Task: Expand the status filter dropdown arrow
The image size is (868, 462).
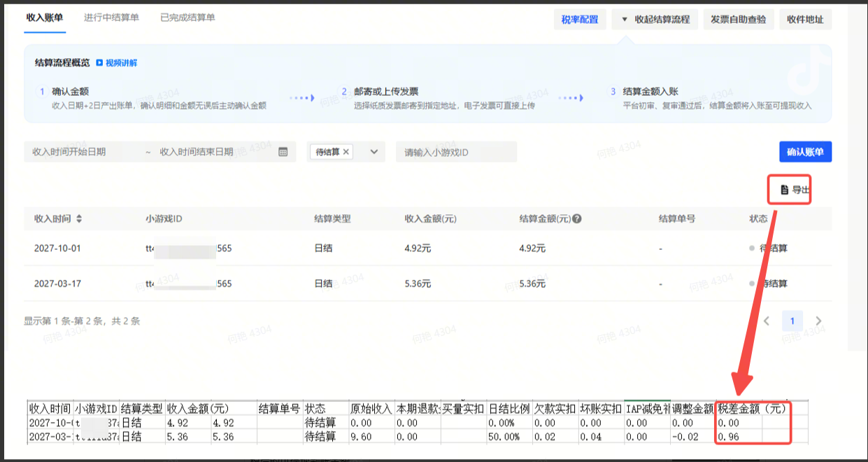Action: click(x=373, y=152)
